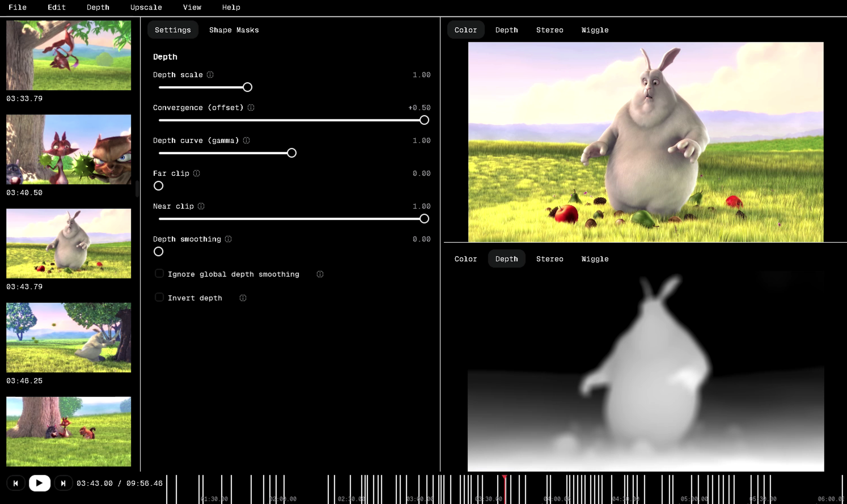Image resolution: width=847 pixels, height=504 pixels.
Task: Click the Convergence value +0.50
Action: 420,108
